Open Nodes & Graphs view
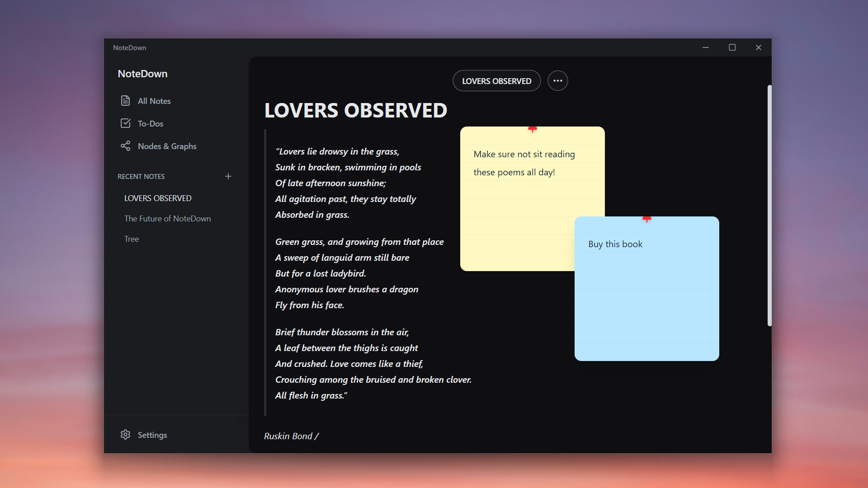The image size is (868, 488). [167, 146]
